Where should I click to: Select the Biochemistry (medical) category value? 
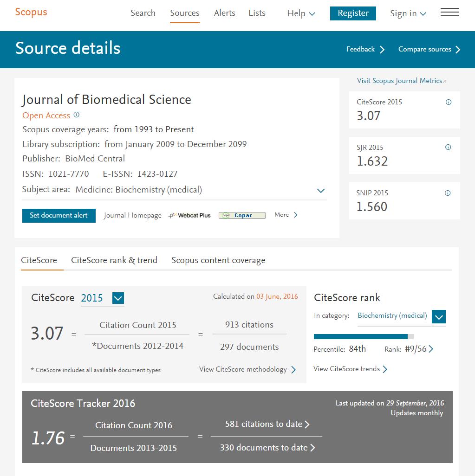[392, 316]
